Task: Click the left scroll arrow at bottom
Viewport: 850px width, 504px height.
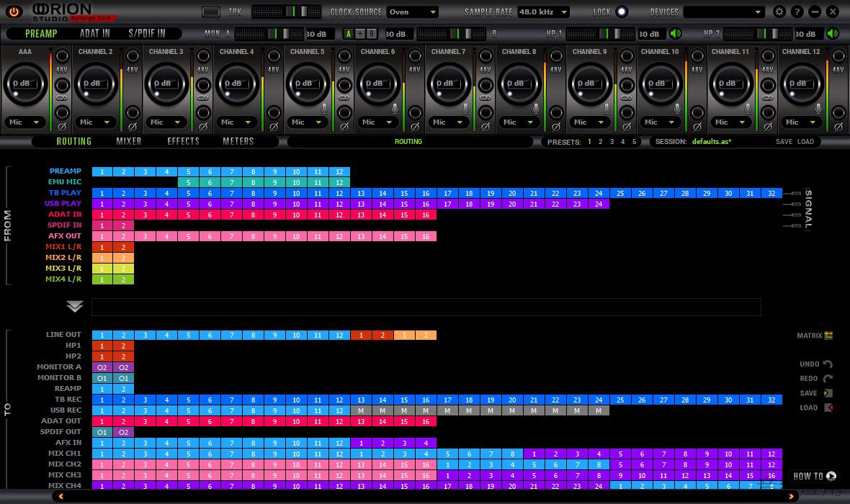Action: 61,496
